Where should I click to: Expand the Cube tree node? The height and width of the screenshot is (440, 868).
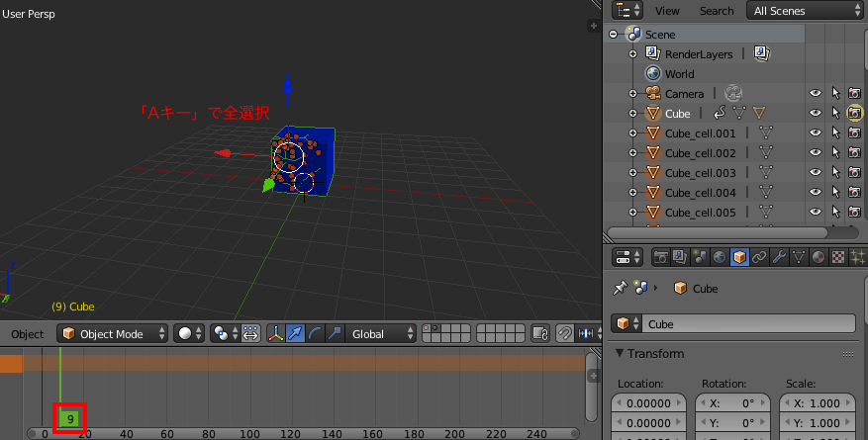632,114
